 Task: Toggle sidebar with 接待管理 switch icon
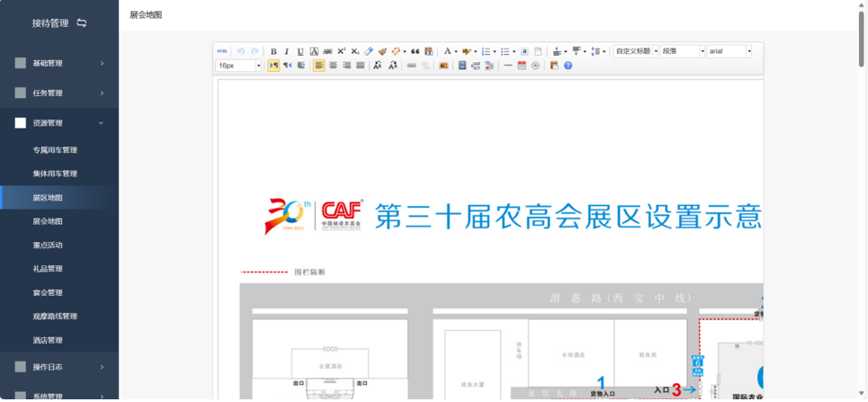point(81,22)
